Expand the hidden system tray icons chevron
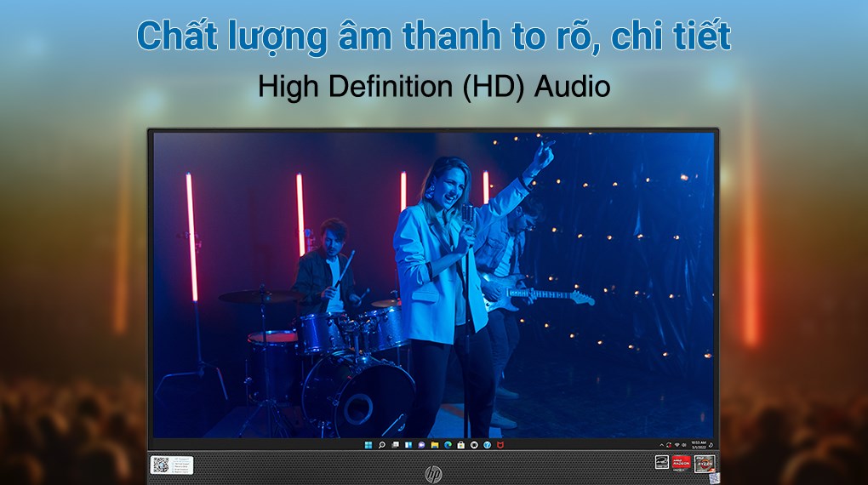The height and width of the screenshot is (485, 868). click(661, 445)
